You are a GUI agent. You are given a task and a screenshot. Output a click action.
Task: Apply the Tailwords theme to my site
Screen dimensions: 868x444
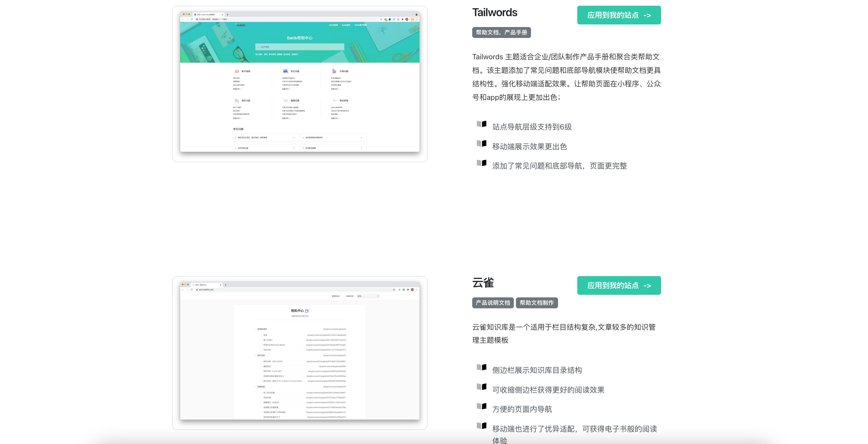(619, 15)
